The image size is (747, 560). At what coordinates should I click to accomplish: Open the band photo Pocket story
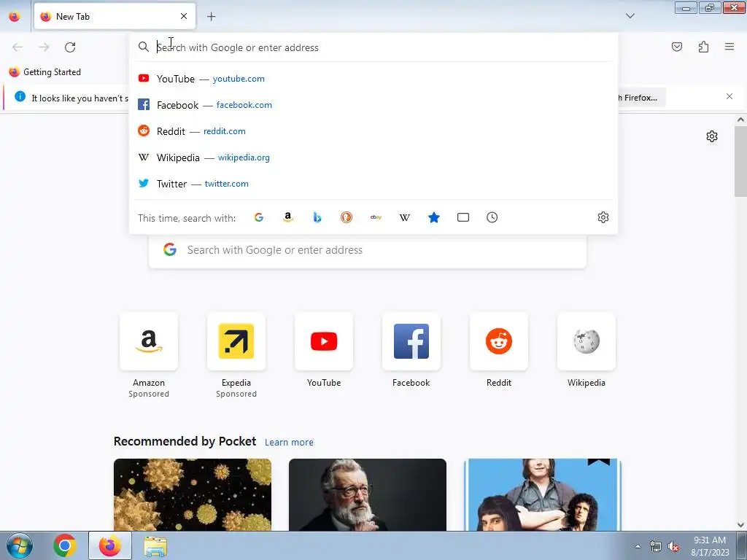(x=543, y=494)
